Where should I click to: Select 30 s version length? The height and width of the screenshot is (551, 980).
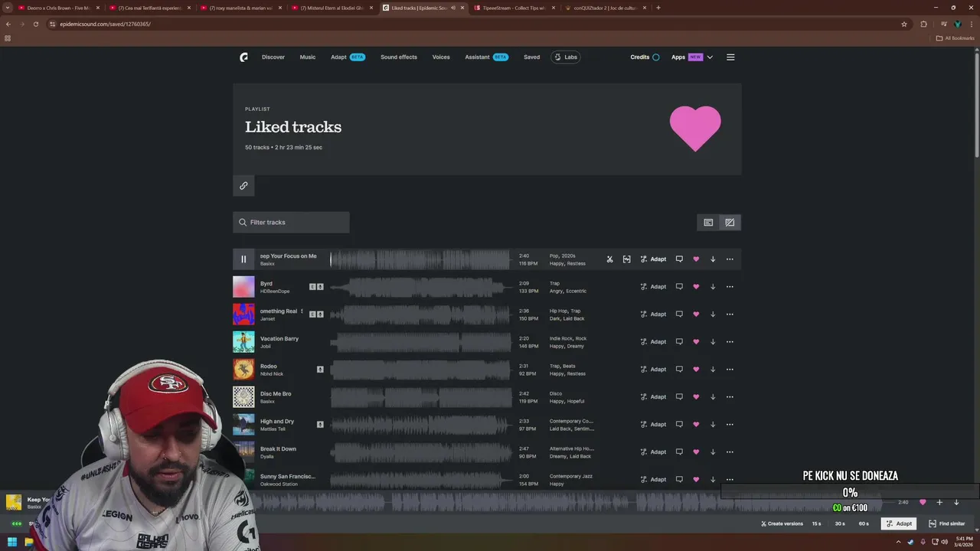(x=840, y=523)
